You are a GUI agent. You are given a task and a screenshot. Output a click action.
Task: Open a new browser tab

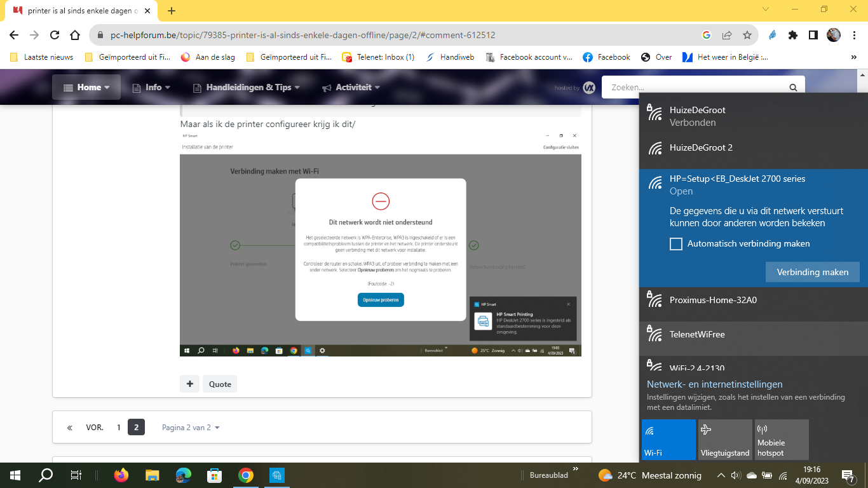click(x=172, y=10)
